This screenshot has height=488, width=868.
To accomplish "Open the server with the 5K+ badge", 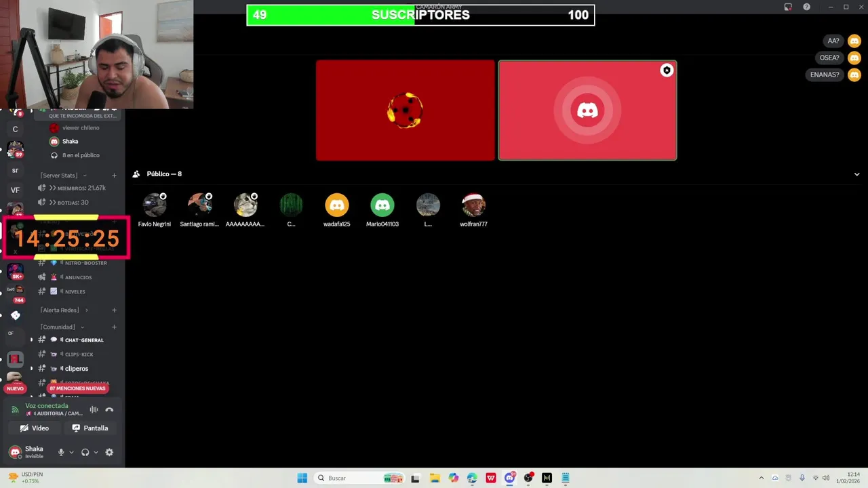I will 15,271.
